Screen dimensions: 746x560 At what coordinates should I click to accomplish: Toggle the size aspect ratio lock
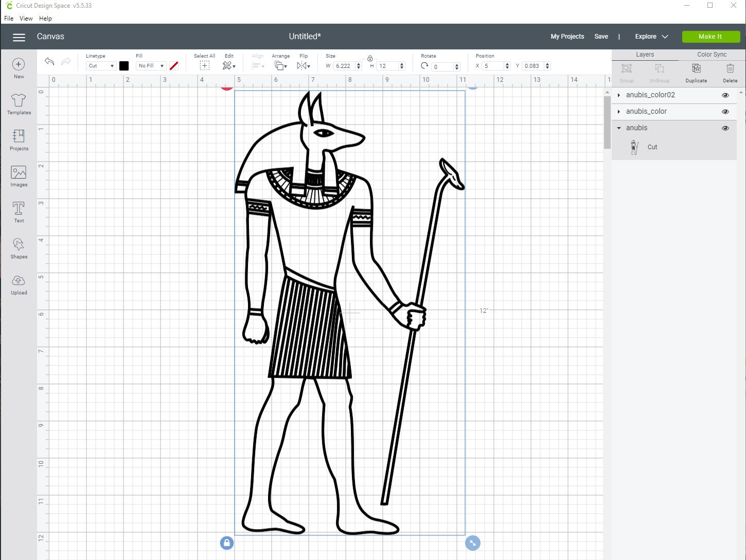coord(370,59)
